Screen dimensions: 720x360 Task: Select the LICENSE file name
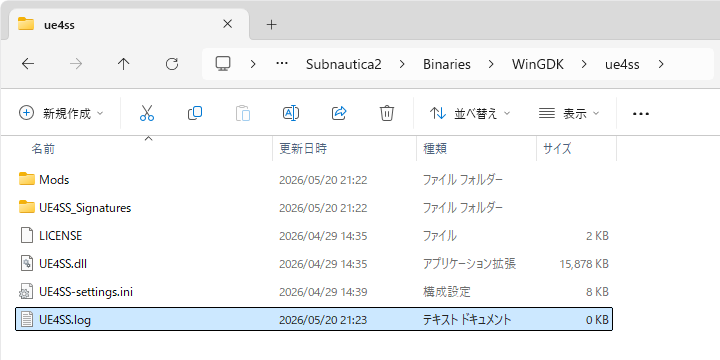pos(61,236)
